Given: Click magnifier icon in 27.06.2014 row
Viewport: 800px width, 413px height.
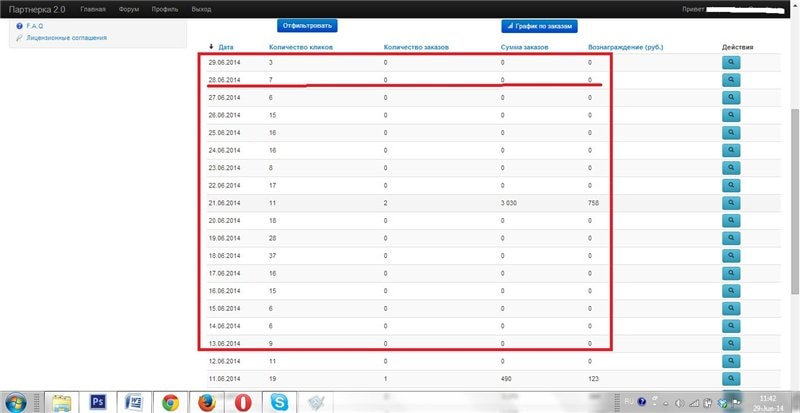Looking at the screenshot, I should [731, 98].
